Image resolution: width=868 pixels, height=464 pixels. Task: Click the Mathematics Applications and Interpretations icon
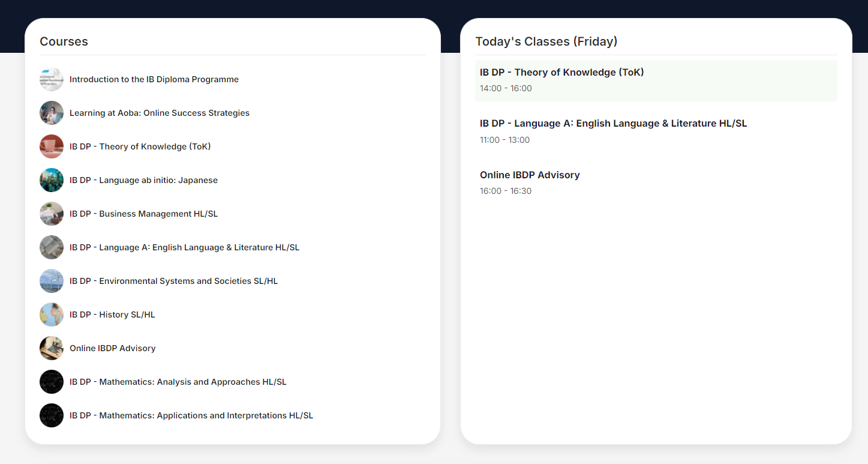tap(52, 415)
